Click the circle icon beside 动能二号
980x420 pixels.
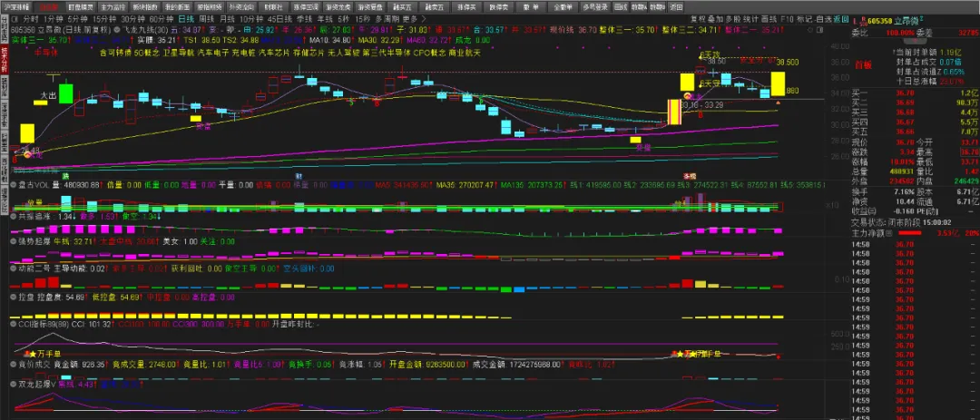point(14,269)
